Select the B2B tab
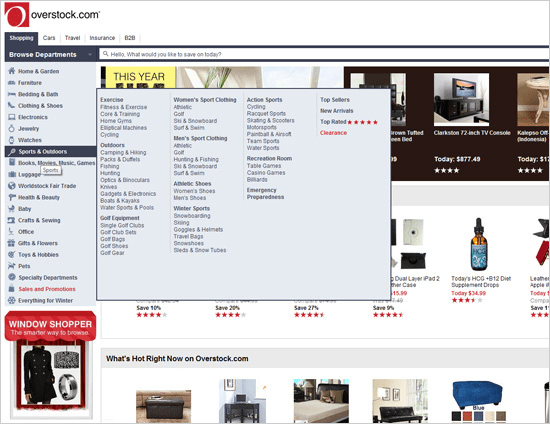Screen dimensions: 550x424 130,38
